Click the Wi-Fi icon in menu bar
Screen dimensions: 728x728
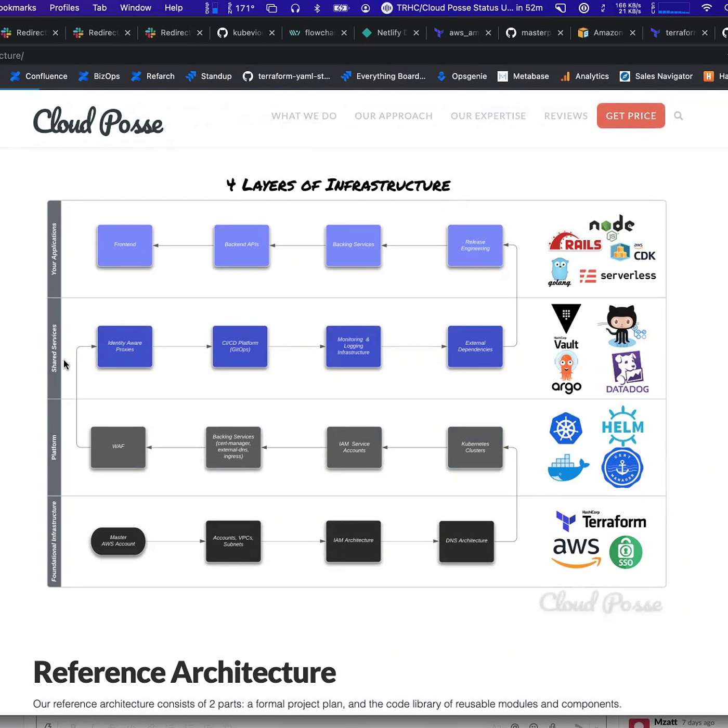click(x=706, y=8)
